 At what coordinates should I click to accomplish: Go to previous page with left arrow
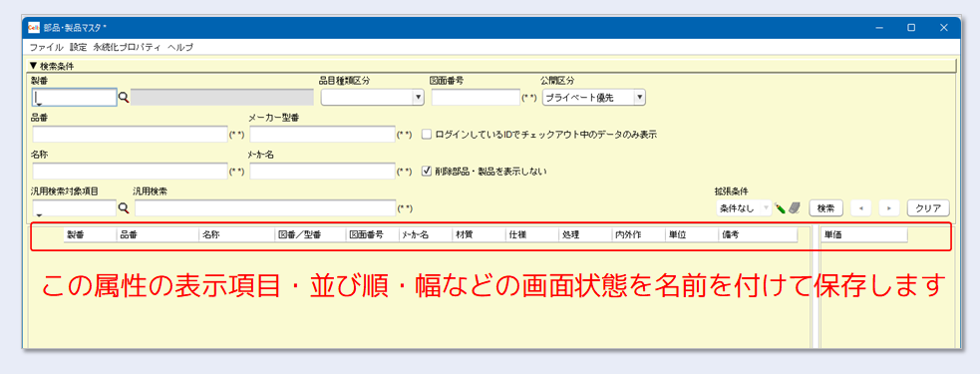pyautogui.click(x=860, y=207)
